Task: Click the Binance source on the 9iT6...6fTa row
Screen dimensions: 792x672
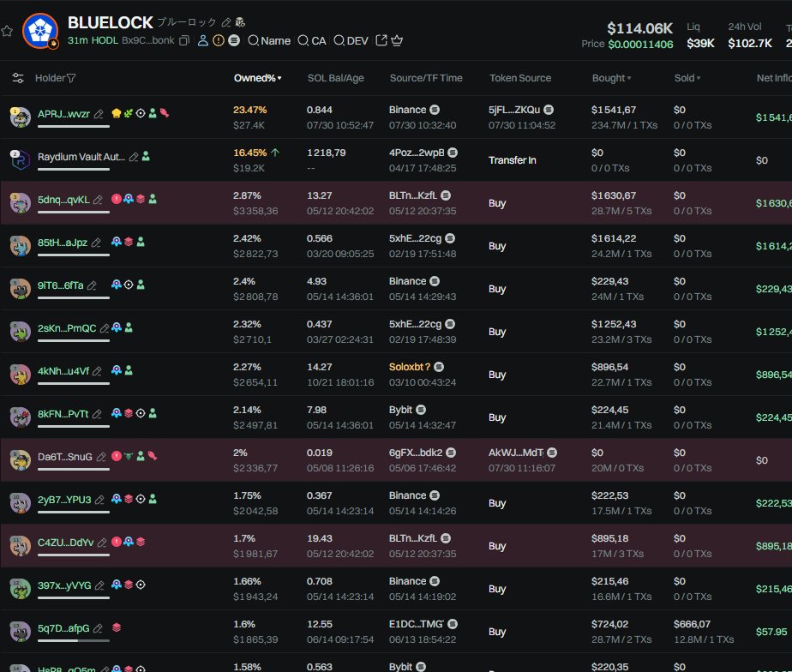Action: pyautogui.click(x=408, y=281)
